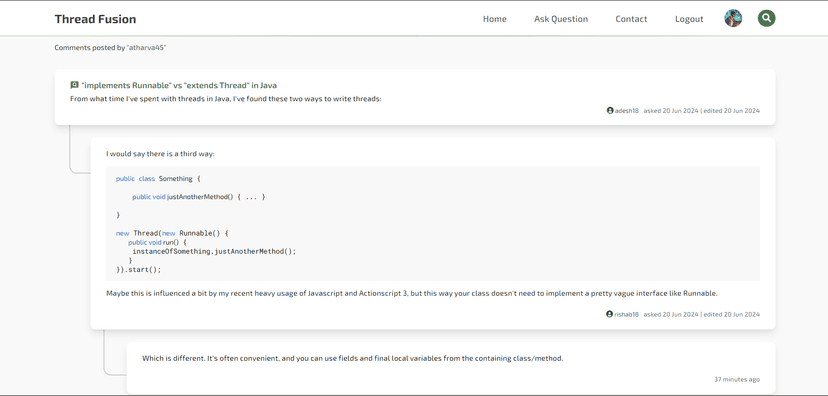The image size is (828, 396).
Task: Click the question flag icon beside the title
Action: (74, 85)
